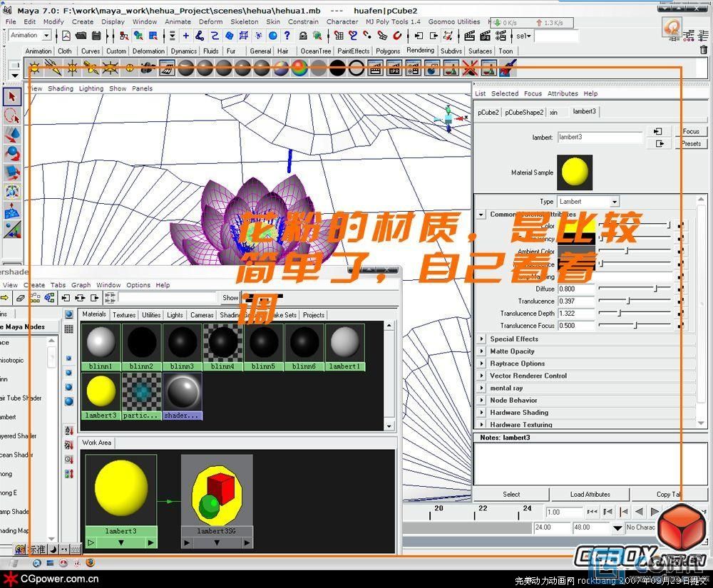Click the lambert name input field

click(x=600, y=137)
